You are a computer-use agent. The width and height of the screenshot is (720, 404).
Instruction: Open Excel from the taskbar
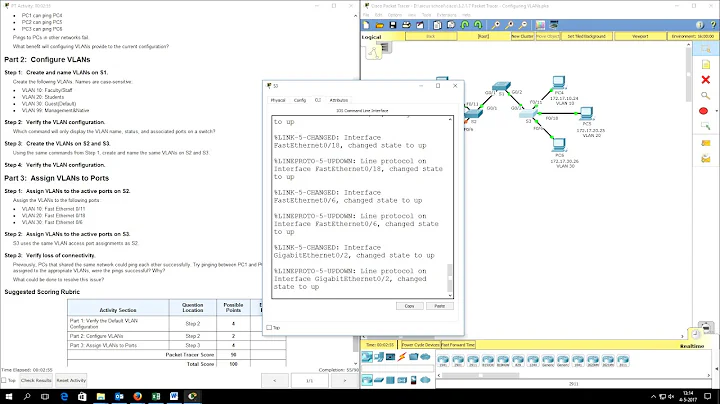156,396
